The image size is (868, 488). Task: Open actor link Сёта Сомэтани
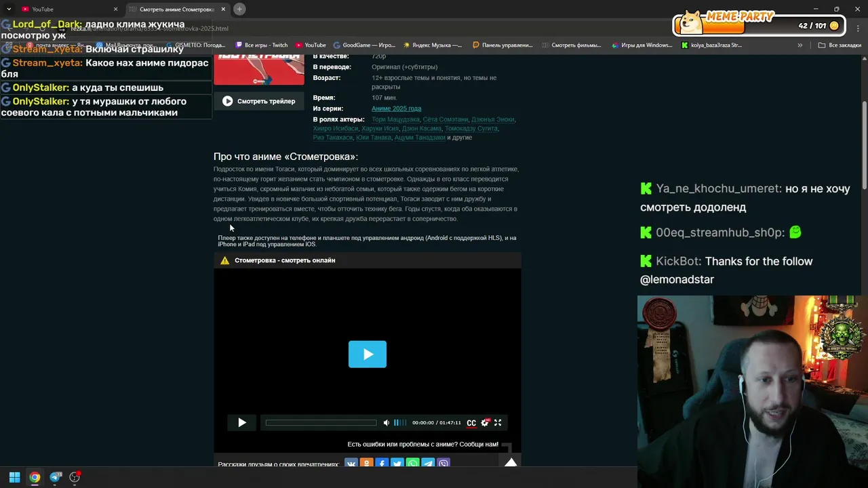click(x=446, y=119)
